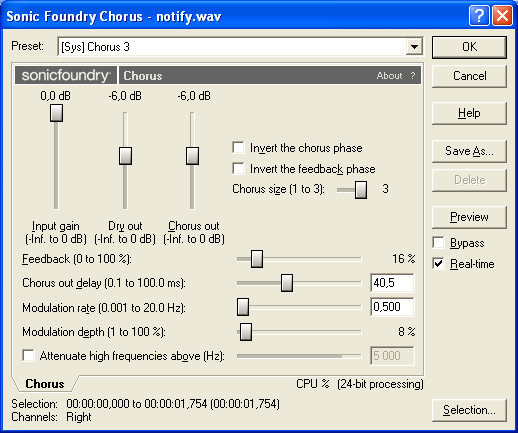
Task: Enable Invert the chorus phase
Action: 238,148
